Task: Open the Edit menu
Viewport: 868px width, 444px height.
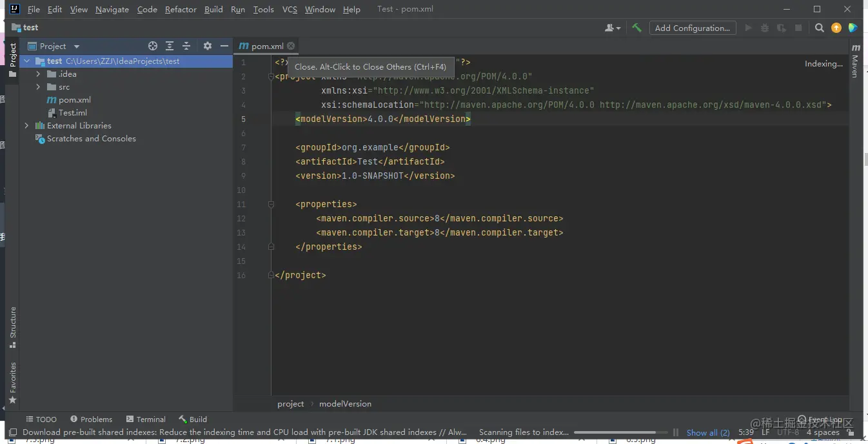Action: pyautogui.click(x=55, y=10)
